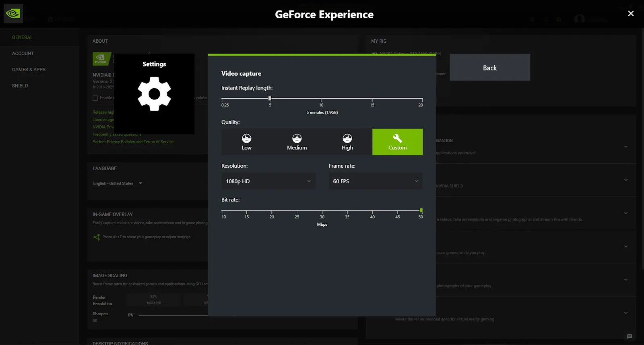Click the '5 minutes (1.9GB)' readout
The height and width of the screenshot is (345, 644).
pos(322,112)
